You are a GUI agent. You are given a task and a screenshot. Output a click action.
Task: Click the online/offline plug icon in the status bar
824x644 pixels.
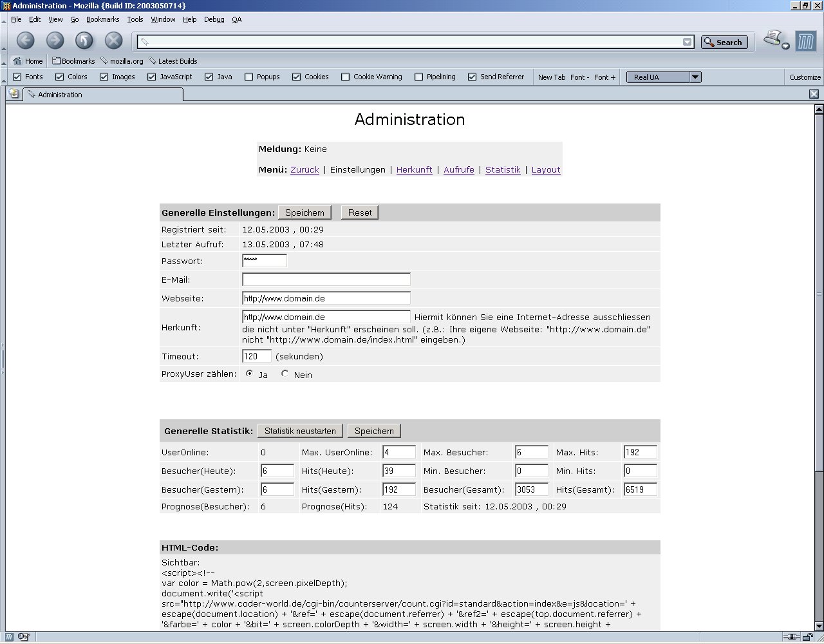[x=791, y=637]
